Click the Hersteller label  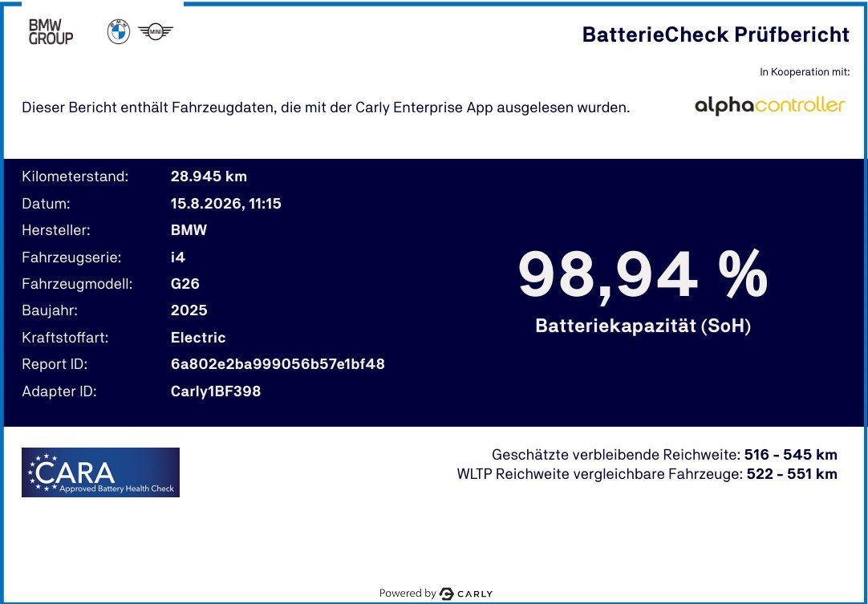[56, 230]
